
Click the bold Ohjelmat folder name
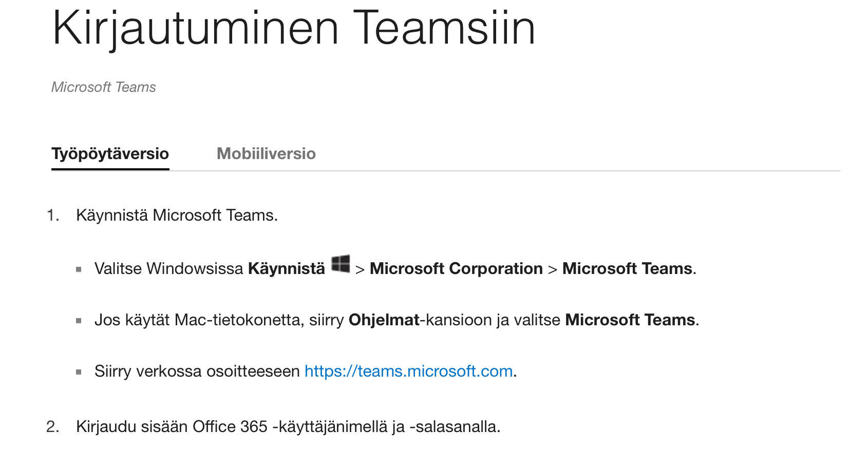(x=384, y=320)
